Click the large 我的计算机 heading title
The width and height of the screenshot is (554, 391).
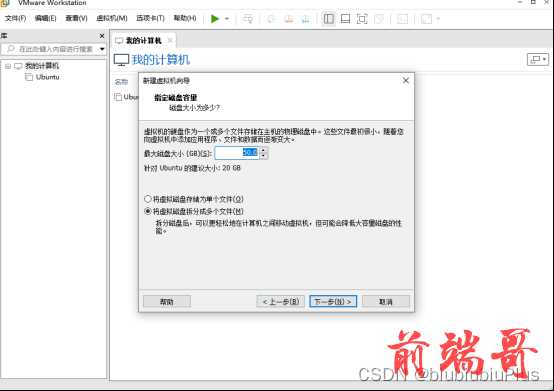coord(161,60)
